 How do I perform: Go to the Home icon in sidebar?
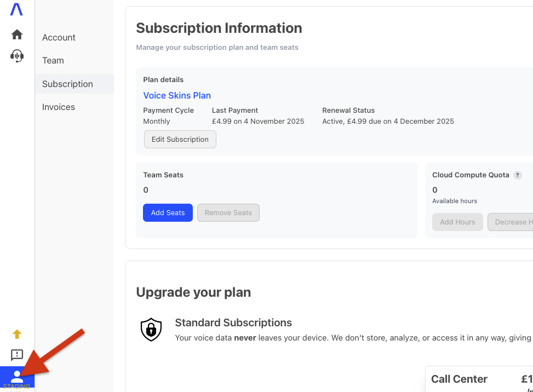tap(17, 34)
